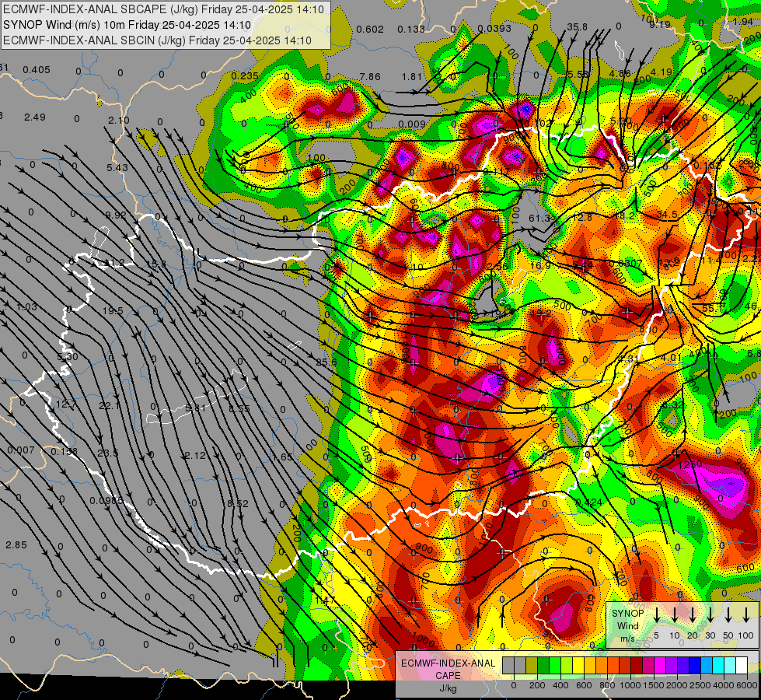761x700 pixels.
Task: Pick the yellow swatch in CAPE legend
Action: [578, 665]
